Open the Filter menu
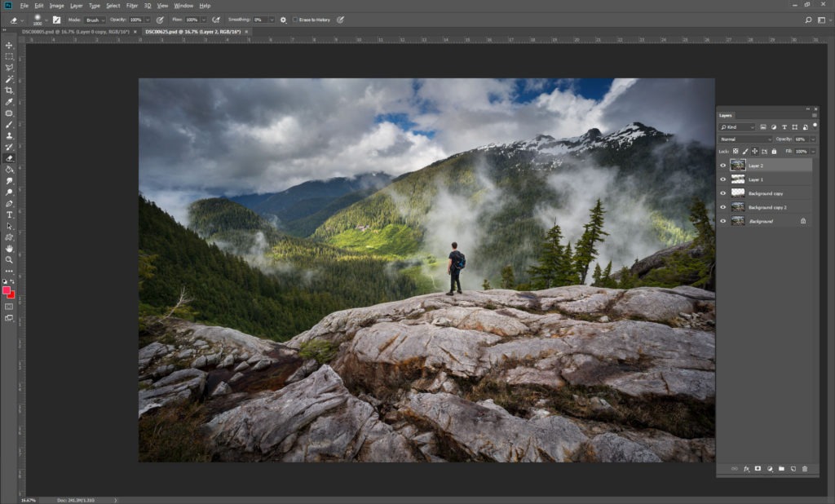The image size is (835, 504). [130, 6]
